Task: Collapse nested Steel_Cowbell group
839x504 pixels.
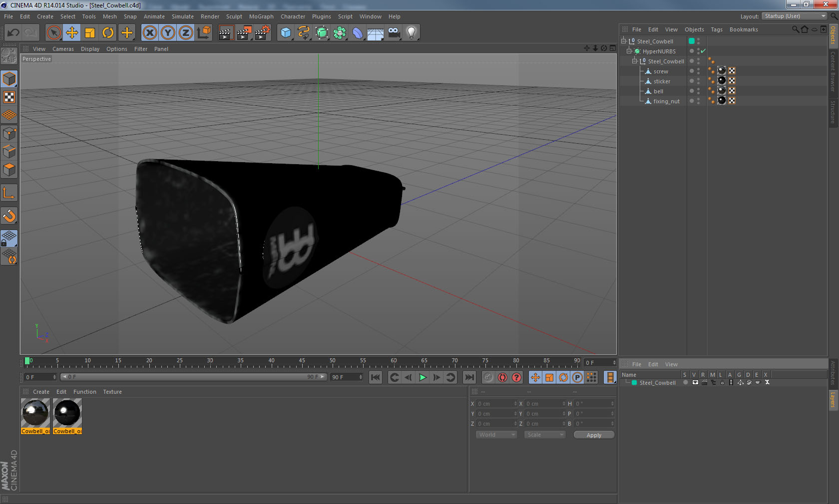Action: tap(635, 61)
